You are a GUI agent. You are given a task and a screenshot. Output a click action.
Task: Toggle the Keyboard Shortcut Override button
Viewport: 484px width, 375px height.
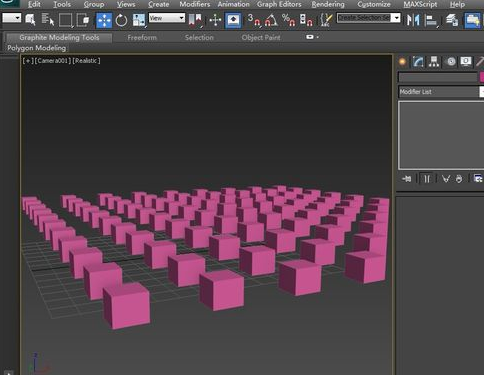tap(233, 20)
